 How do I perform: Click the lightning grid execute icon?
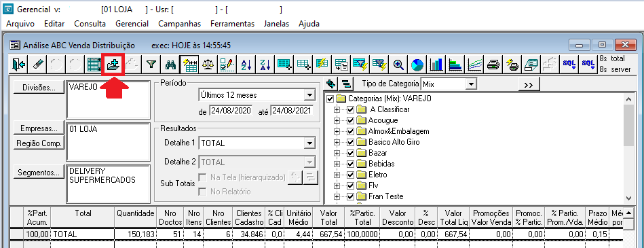tap(189, 65)
